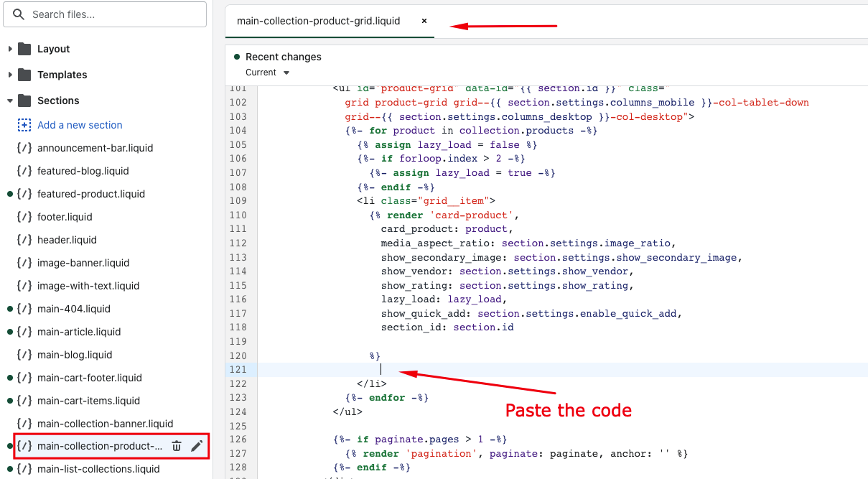The height and width of the screenshot is (479, 868).
Task: Click the announcement-bar.liquid file icon
Action: coord(24,148)
